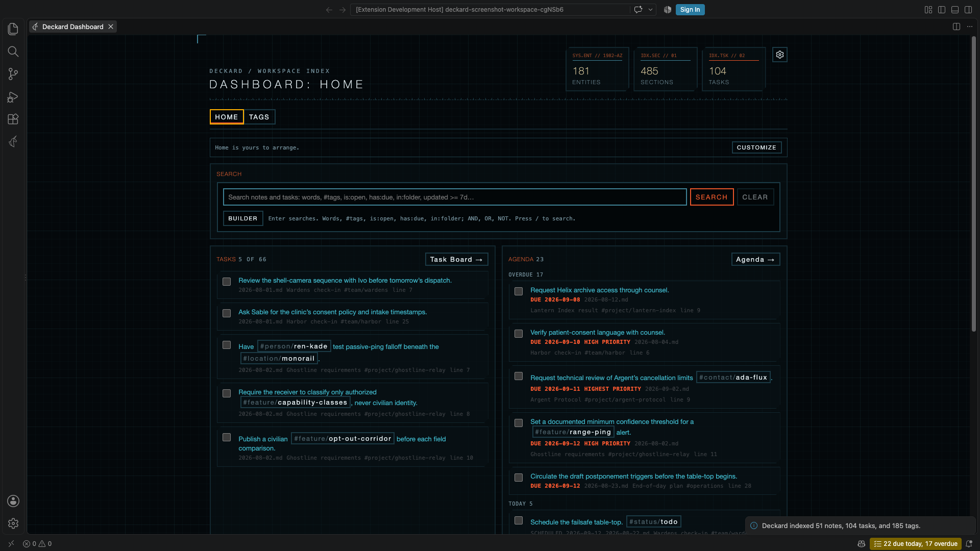Open the #person/ren-kade tag chip
Viewport: 980px width, 551px height.
[x=294, y=346]
